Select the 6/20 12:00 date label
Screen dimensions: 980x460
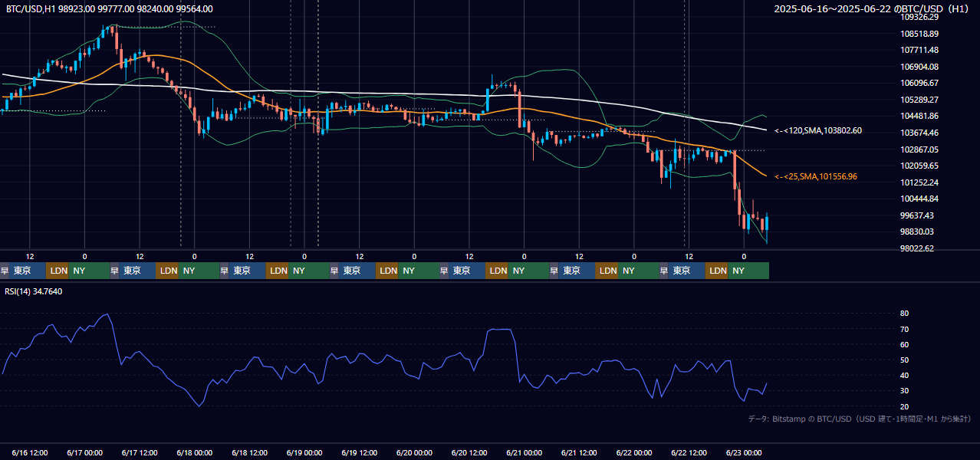(469, 452)
